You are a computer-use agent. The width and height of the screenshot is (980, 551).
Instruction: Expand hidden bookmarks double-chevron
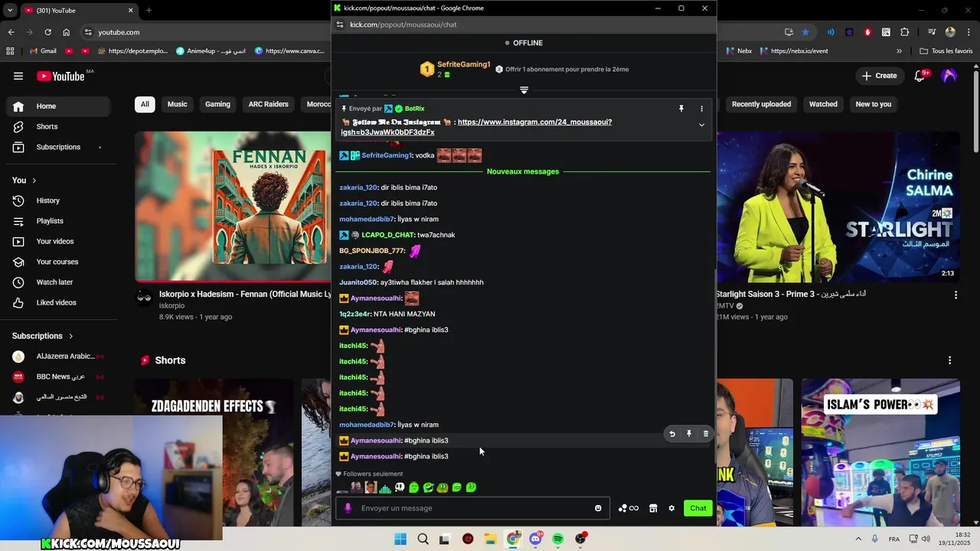point(899,51)
